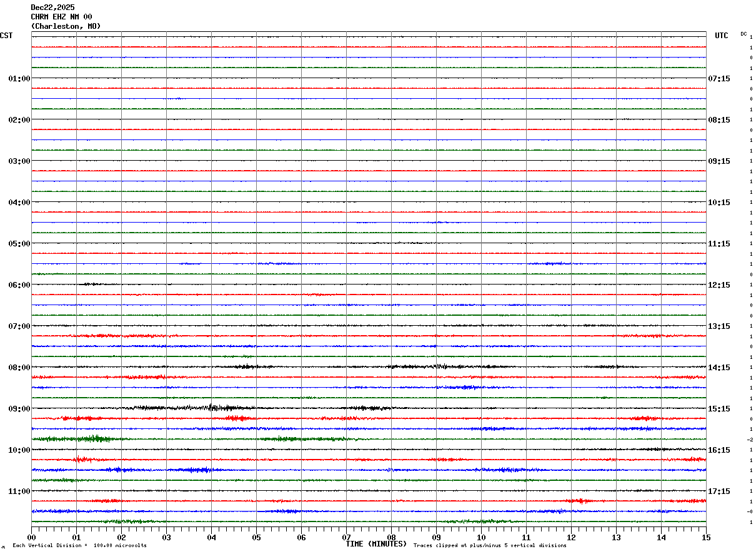Click minute axis tick label '11'
This screenshot has width=756, height=554.
point(526,537)
